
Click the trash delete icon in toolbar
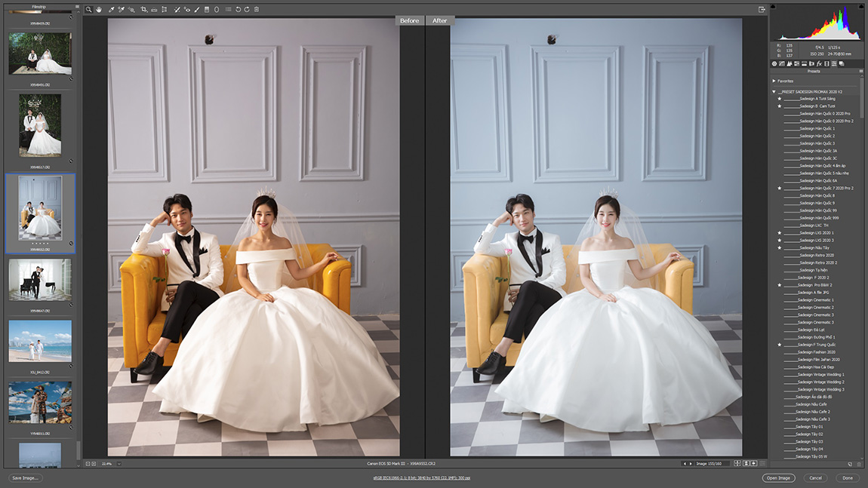click(x=257, y=10)
